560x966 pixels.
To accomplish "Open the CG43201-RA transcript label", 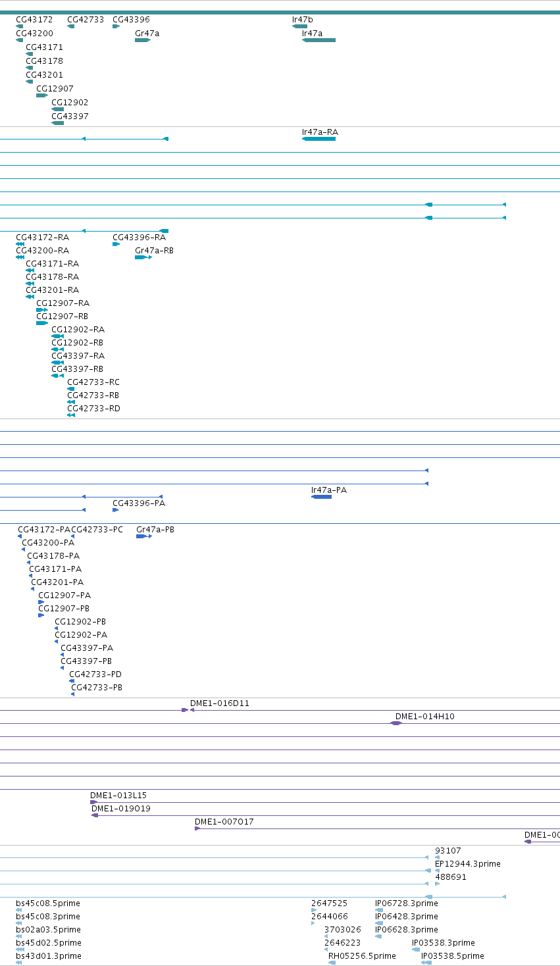I will tap(52, 290).
